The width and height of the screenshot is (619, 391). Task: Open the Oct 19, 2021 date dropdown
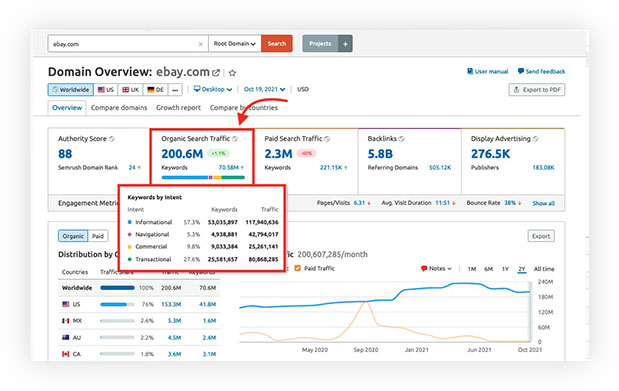pos(264,90)
